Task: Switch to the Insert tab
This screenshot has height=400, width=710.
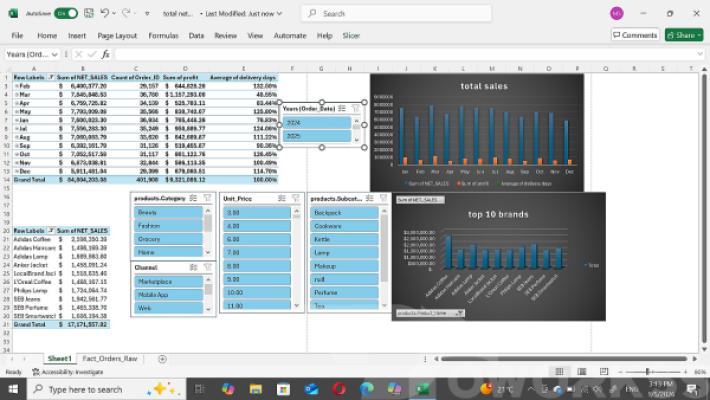Action: click(77, 35)
